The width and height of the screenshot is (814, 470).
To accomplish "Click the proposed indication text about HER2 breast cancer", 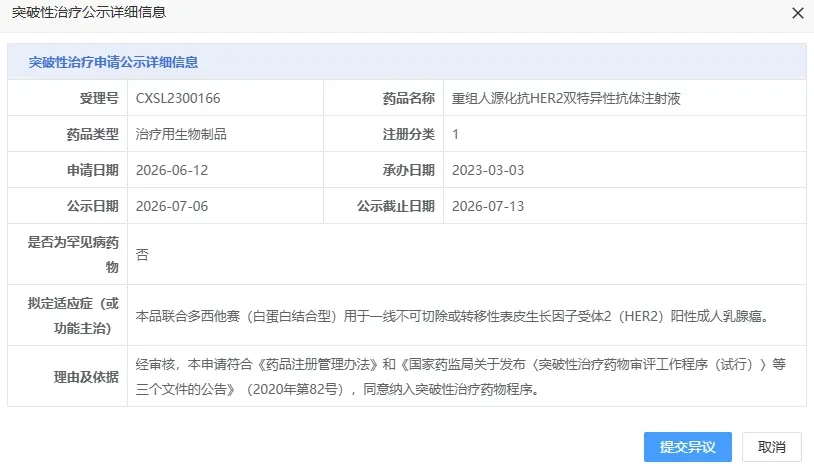I will [454, 316].
